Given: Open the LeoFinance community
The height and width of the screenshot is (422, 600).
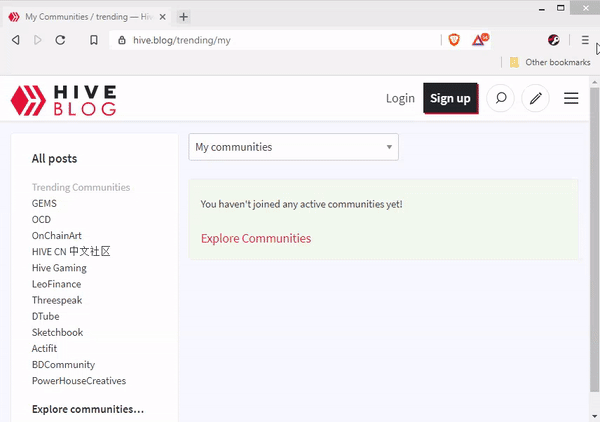Looking at the screenshot, I should point(57,284).
